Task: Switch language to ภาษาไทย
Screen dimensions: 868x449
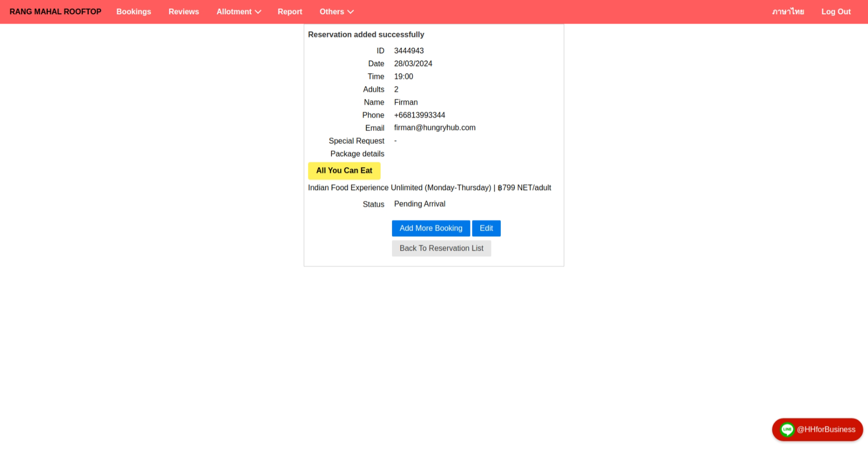Action: [788, 12]
